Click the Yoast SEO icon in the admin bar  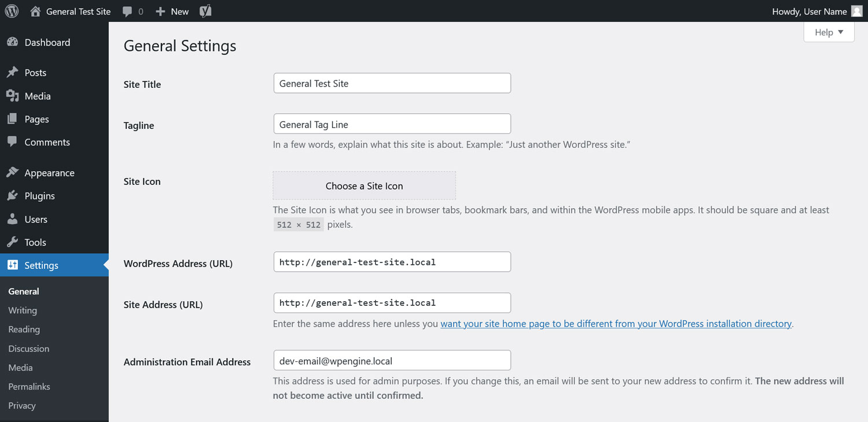pos(205,11)
